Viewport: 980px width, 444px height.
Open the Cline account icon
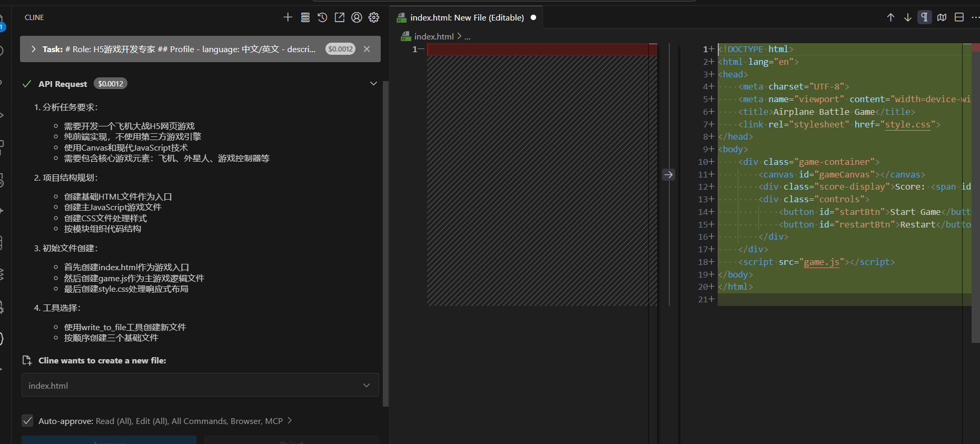click(357, 17)
